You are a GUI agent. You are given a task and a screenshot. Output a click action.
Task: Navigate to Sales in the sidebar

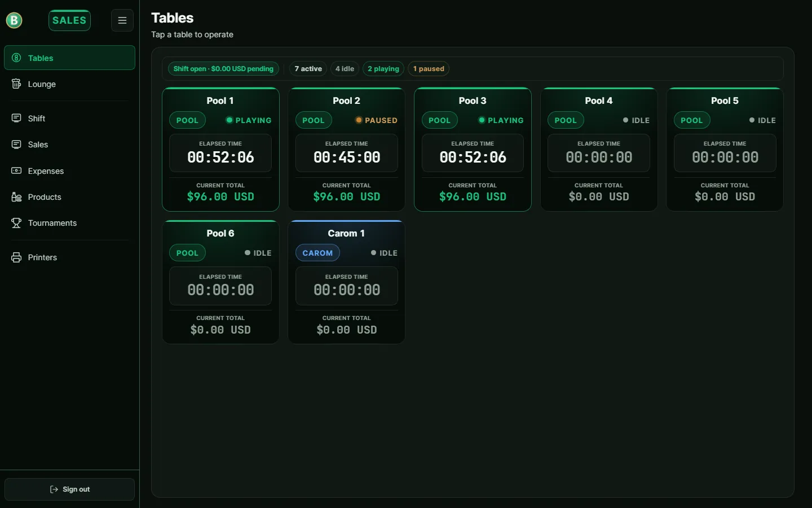pyautogui.click(x=69, y=144)
